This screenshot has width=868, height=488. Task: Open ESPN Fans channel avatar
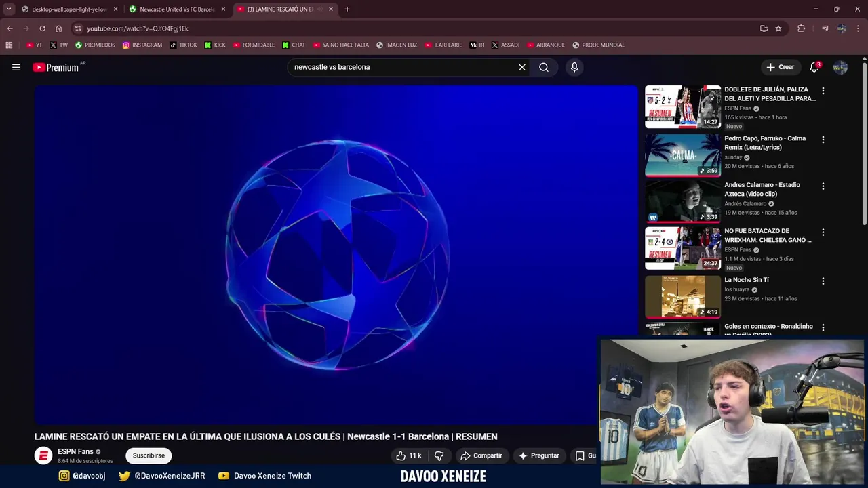click(x=43, y=455)
